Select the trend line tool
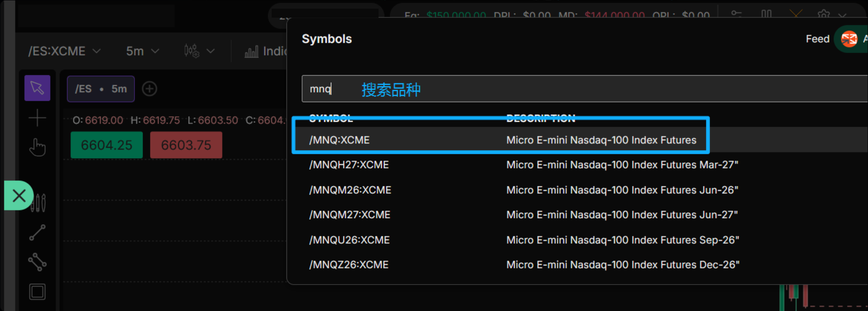The width and height of the screenshot is (868, 311). 37,233
